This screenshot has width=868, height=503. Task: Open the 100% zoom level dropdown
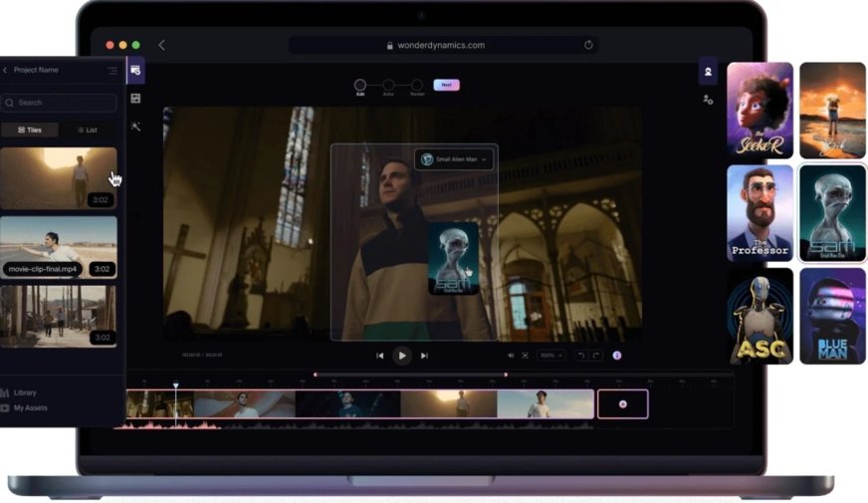(x=550, y=356)
